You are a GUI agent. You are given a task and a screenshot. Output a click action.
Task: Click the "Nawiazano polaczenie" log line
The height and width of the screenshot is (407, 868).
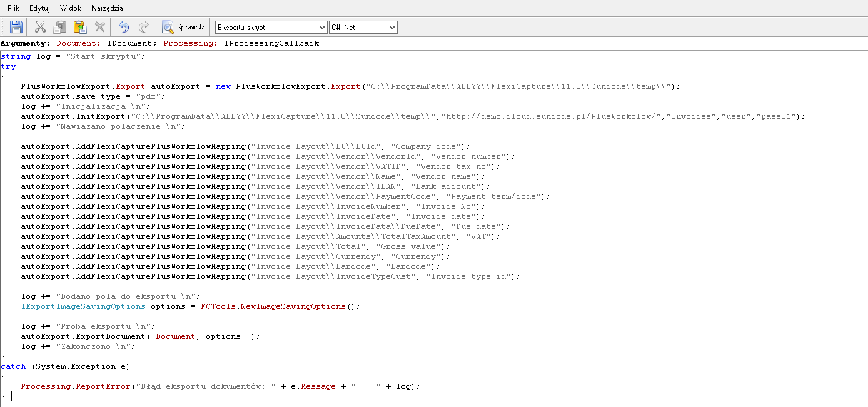coord(103,126)
